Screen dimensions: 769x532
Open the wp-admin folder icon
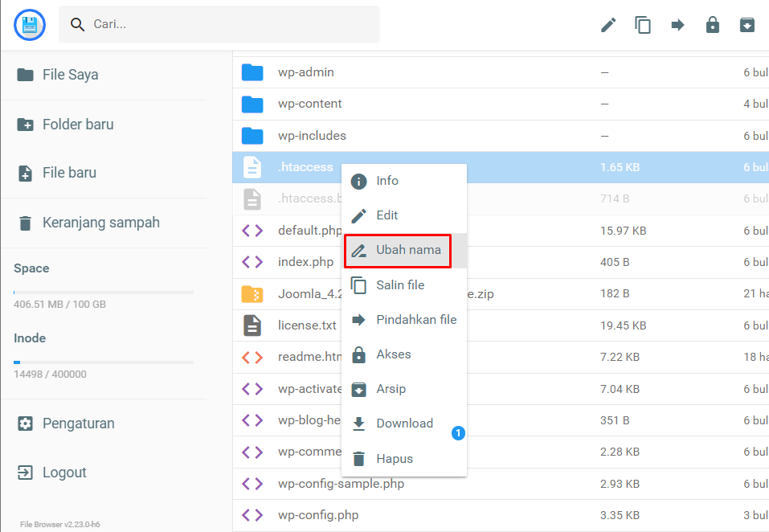tap(252, 72)
